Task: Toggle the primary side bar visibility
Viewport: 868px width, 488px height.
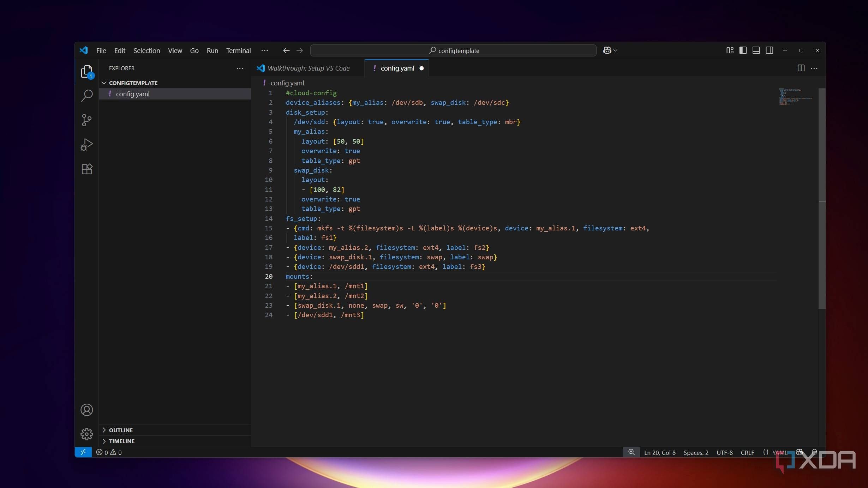Action: [743, 50]
